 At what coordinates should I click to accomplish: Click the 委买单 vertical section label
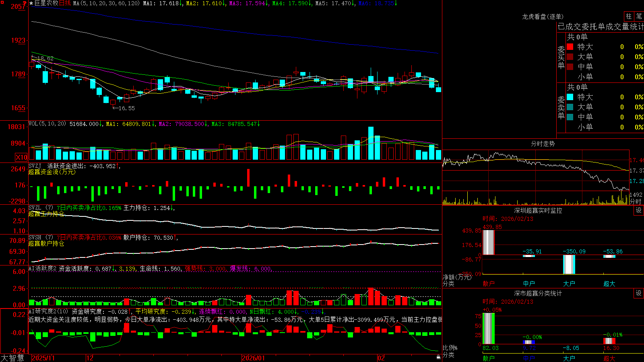pos(561,57)
